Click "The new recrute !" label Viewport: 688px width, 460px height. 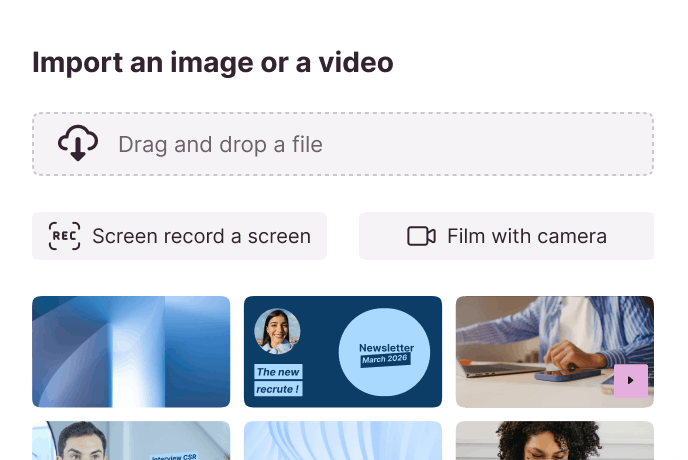pyautogui.click(x=279, y=380)
